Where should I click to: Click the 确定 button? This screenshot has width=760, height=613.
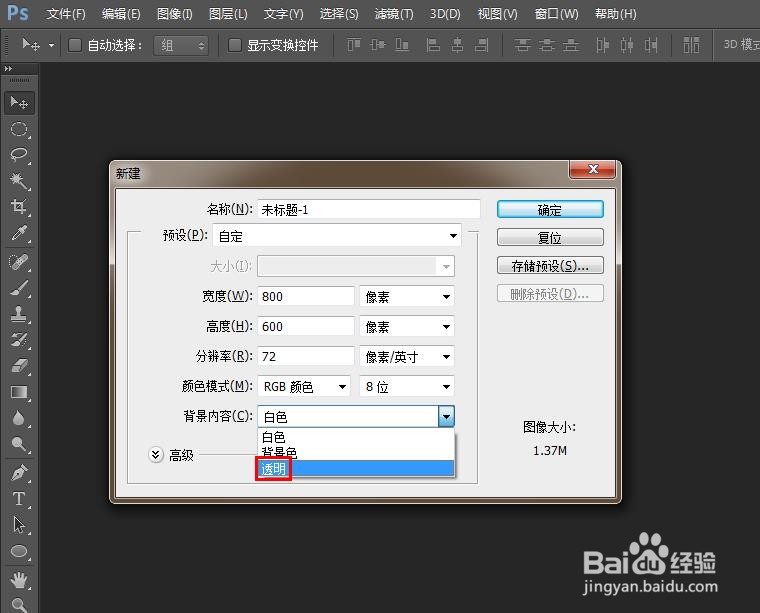click(550, 209)
